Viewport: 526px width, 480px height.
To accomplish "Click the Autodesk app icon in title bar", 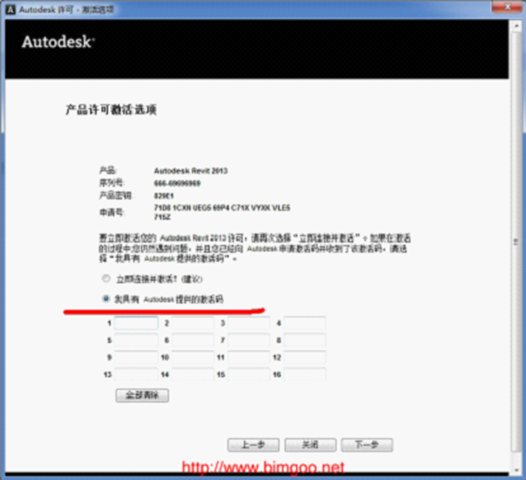I will coord(10,9).
